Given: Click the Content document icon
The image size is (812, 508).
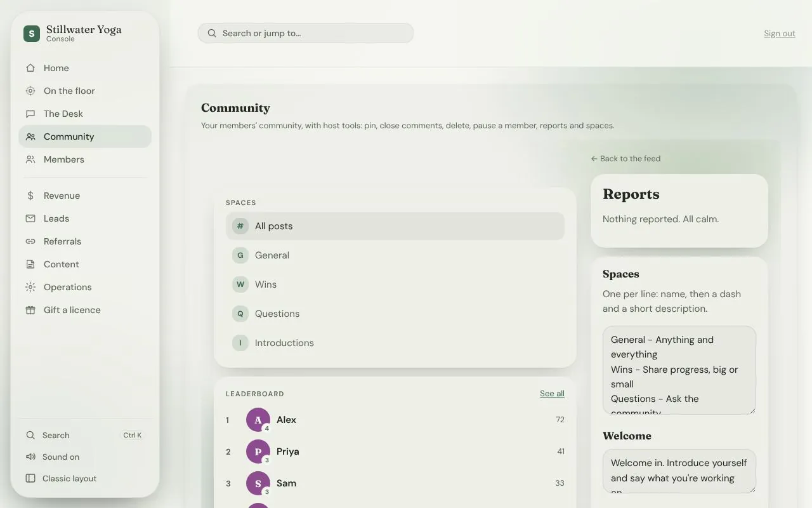Looking at the screenshot, I should (30, 264).
